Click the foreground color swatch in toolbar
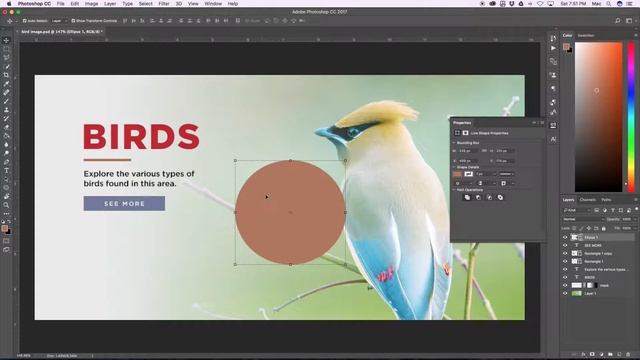The height and width of the screenshot is (360, 640). (x=4, y=229)
